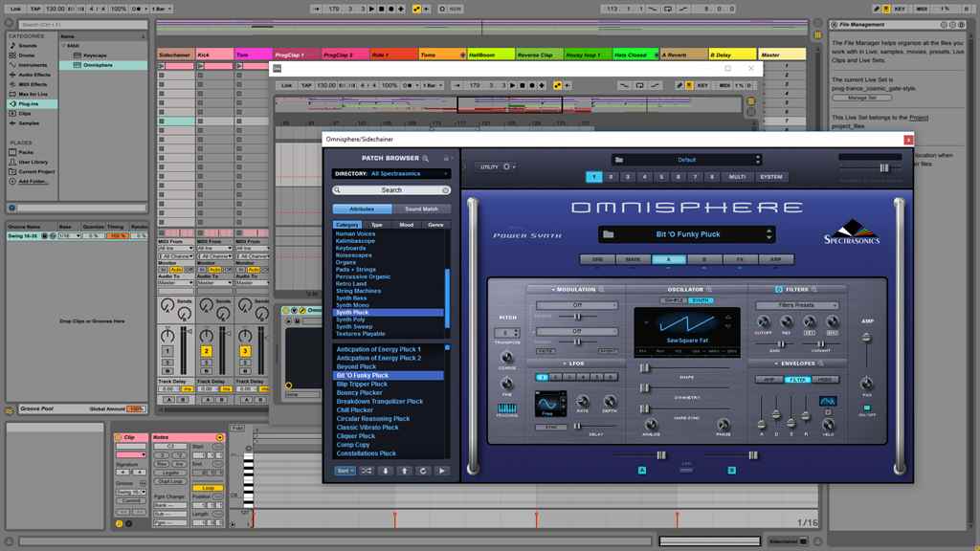Open the ARP page tab
The width and height of the screenshot is (980, 551).
(775, 259)
